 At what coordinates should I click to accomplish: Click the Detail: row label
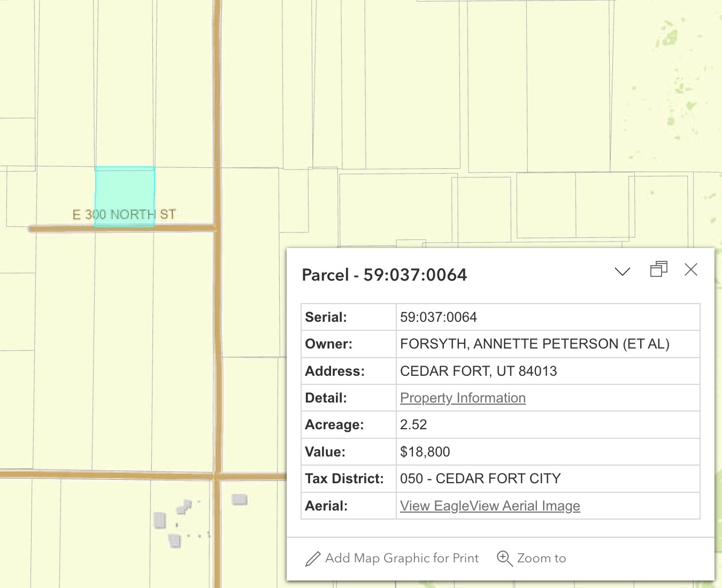pyautogui.click(x=326, y=398)
